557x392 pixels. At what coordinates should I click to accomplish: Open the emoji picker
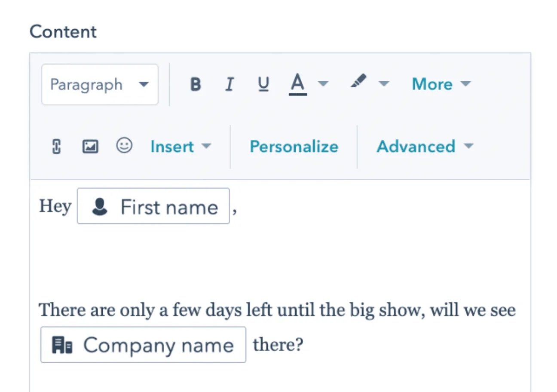coord(124,147)
